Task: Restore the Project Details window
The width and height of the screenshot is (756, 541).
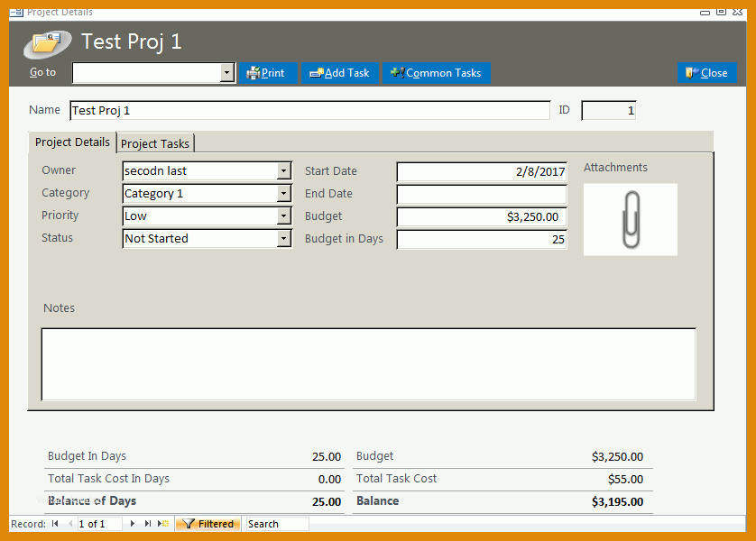Action: pyautogui.click(x=721, y=12)
